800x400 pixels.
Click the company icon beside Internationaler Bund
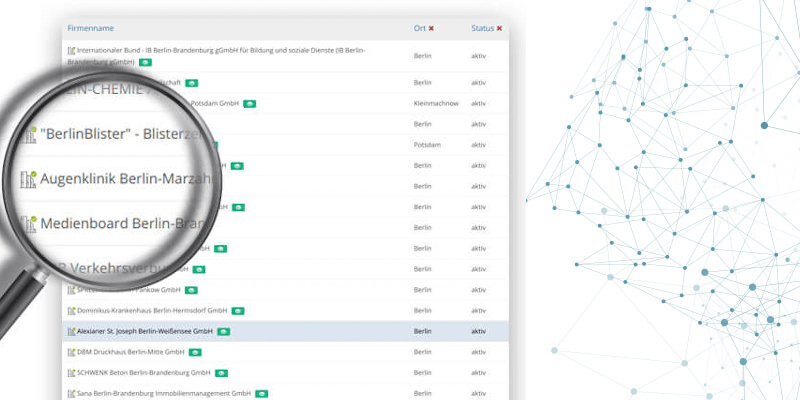(71, 51)
